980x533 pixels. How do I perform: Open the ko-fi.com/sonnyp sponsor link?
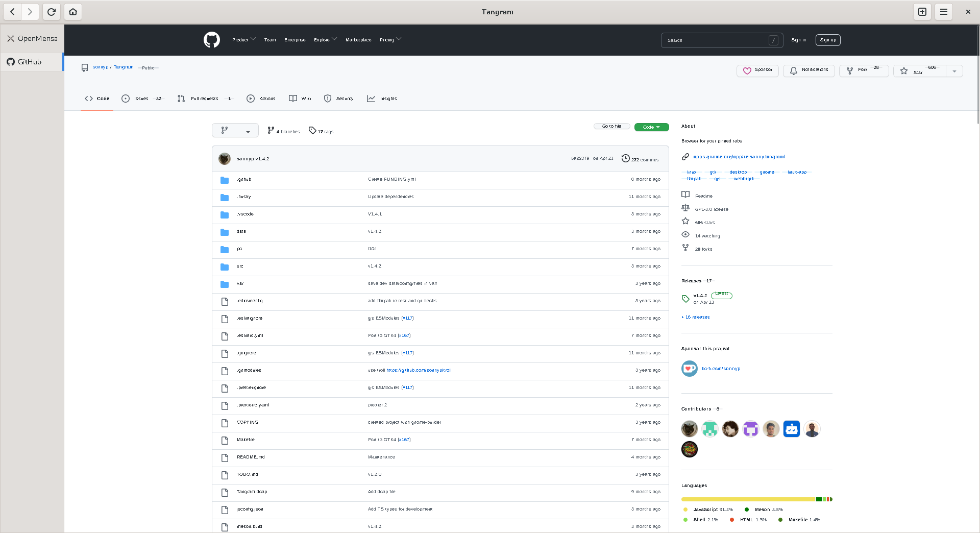click(x=721, y=369)
